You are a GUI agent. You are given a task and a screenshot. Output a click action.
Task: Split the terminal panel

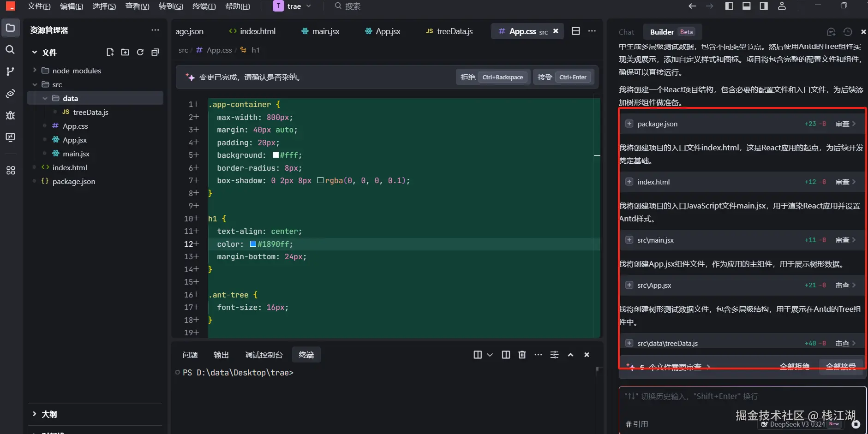pos(506,355)
